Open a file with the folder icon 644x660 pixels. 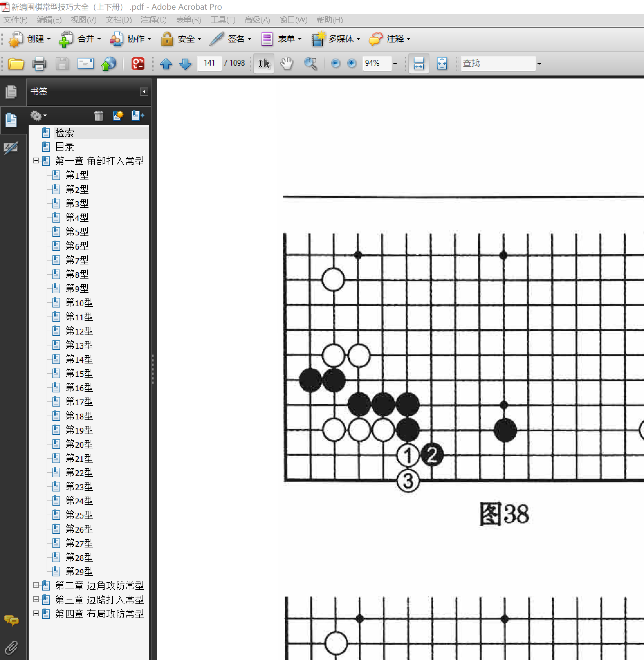[x=16, y=63]
